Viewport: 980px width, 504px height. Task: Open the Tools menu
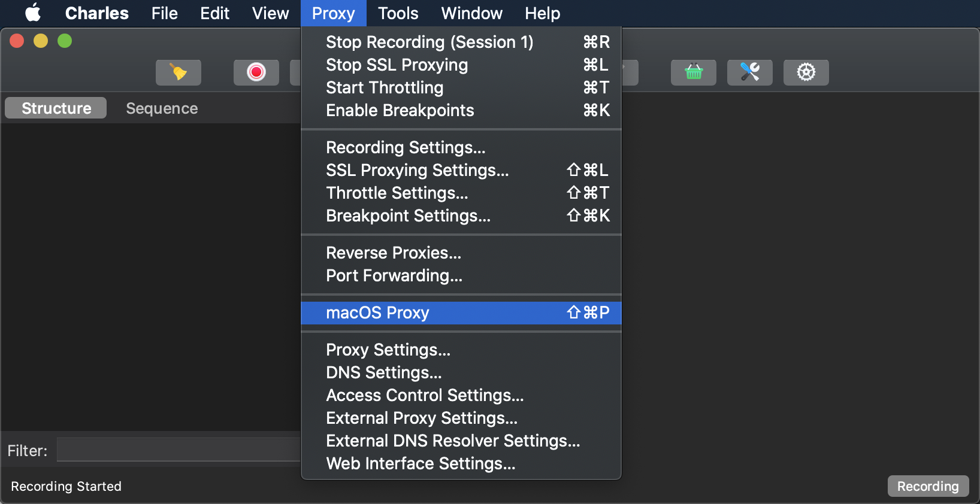398,13
